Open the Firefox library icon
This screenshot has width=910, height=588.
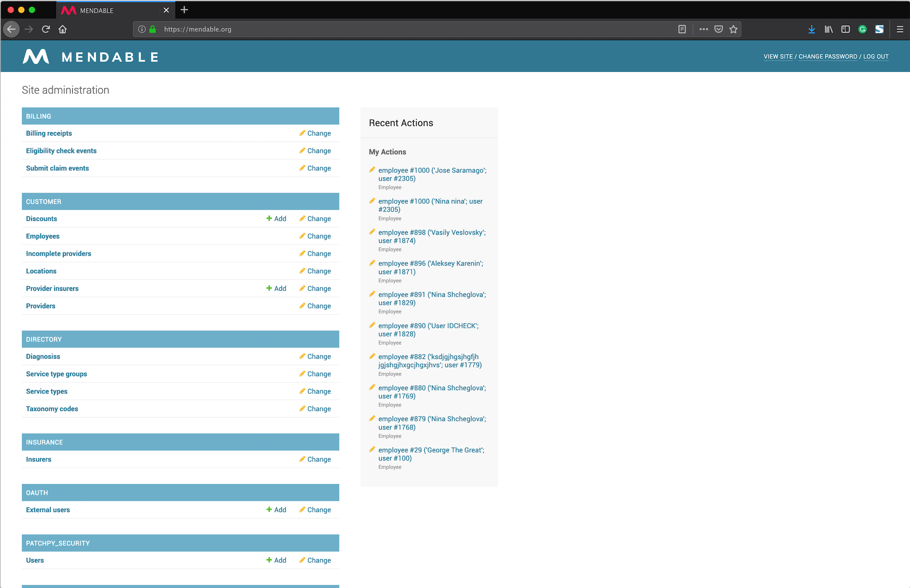pyautogui.click(x=828, y=29)
